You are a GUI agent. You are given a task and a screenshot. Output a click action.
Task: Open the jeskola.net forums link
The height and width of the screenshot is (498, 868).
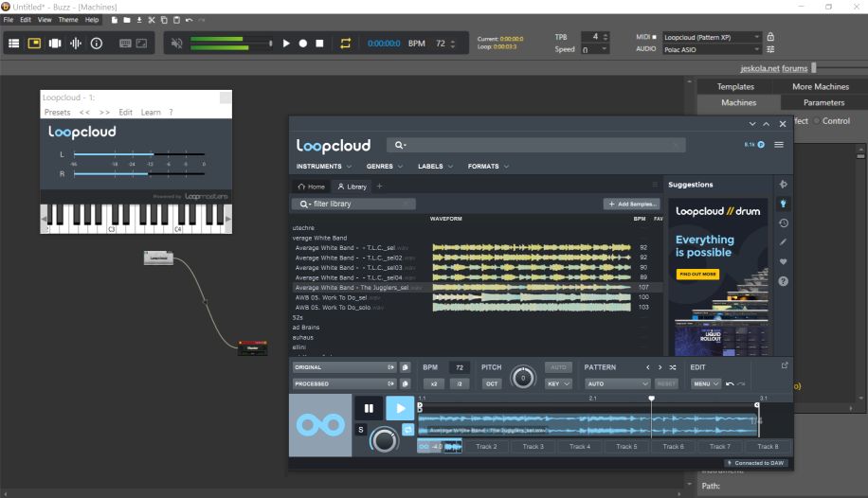pos(774,68)
